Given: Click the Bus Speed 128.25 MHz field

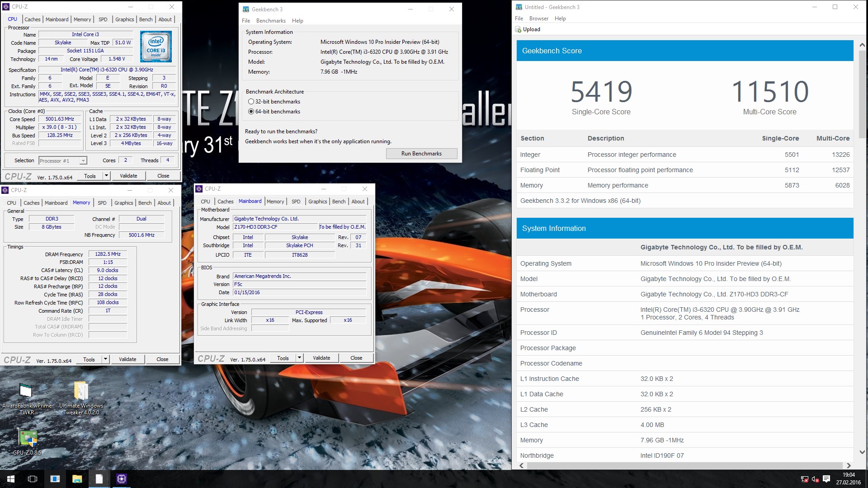Looking at the screenshot, I should coord(60,136).
